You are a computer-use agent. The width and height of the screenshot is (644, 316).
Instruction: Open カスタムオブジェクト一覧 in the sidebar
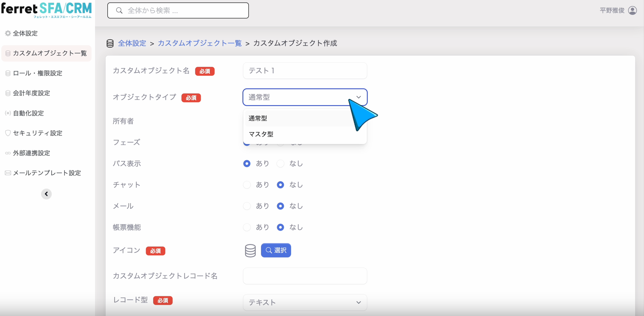coord(47,53)
